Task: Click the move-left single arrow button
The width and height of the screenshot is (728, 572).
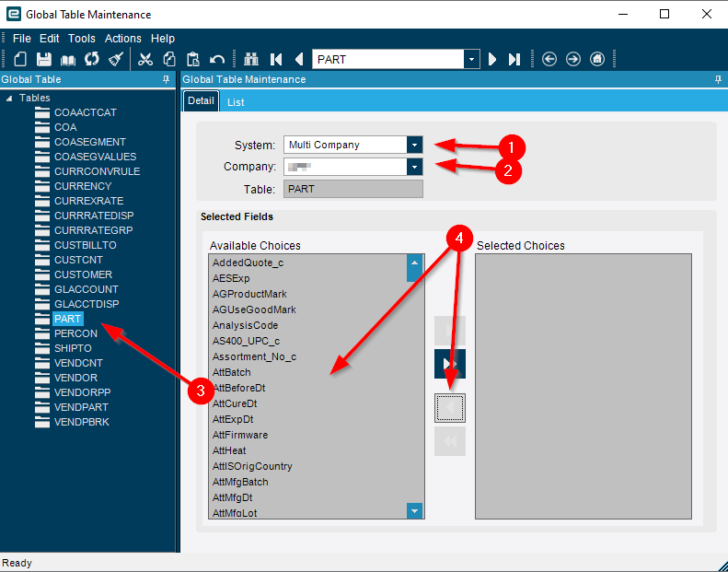Action: coord(450,408)
